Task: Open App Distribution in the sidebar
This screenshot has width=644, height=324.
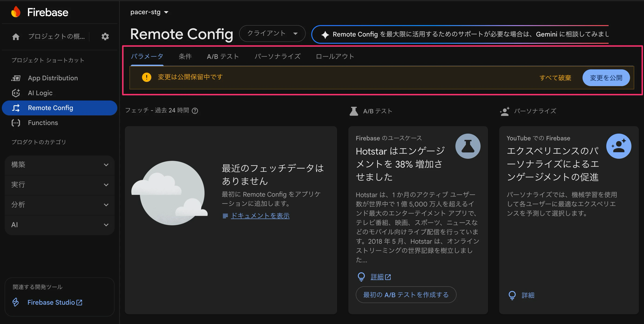Action: (60, 78)
